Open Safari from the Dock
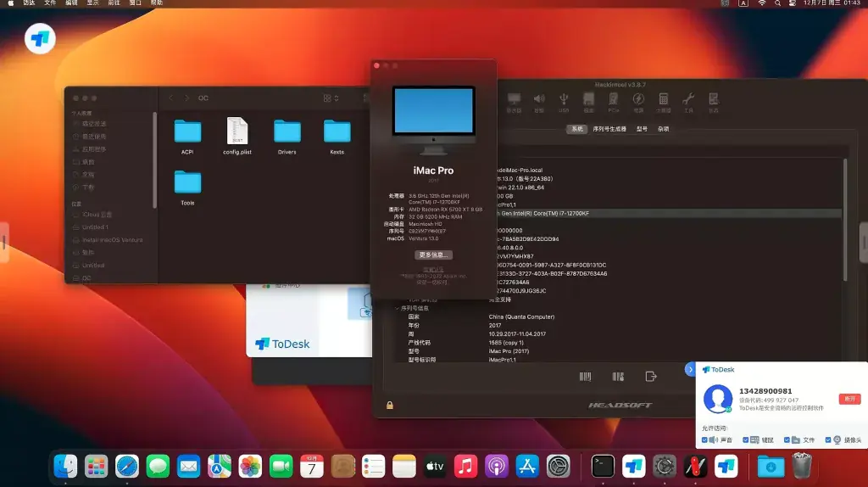The height and width of the screenshot is (487, 868). tap(127, 467)
